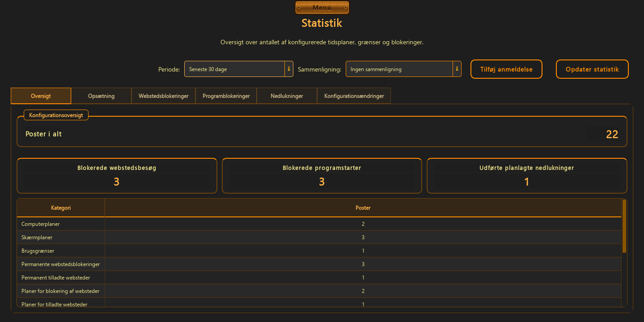This screenshot has width=644, height=322.
Task: Click the Ingen sammenligning combo box
Action: click(403, 69)
